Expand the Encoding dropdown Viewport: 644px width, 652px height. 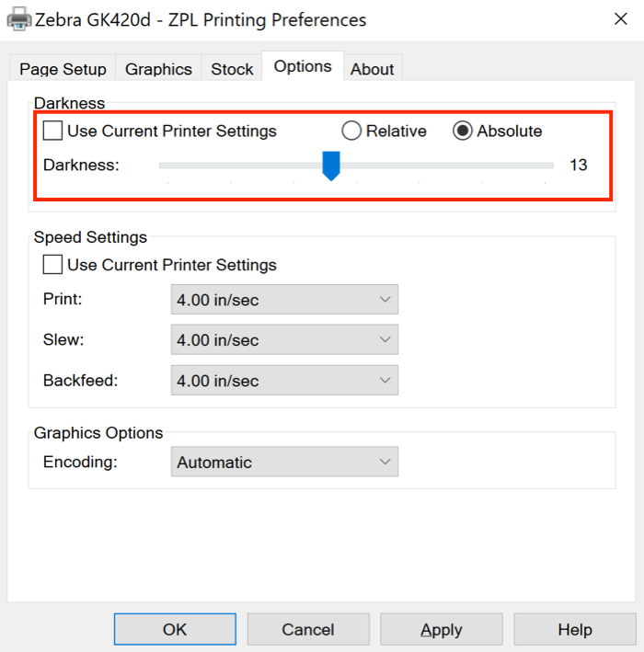(284, 463)
